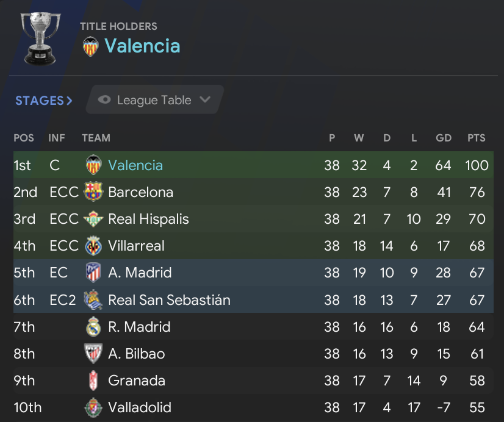The image size is (504, 422).
Task: Click the ECC indicator next to Barcelona
Action: point(63,192)
